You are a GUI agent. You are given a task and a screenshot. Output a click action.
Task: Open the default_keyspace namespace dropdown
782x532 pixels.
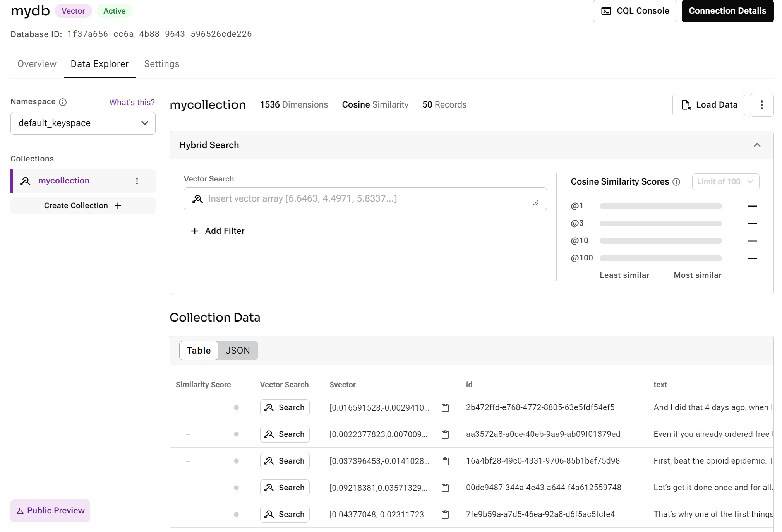[x=83, y=123]
